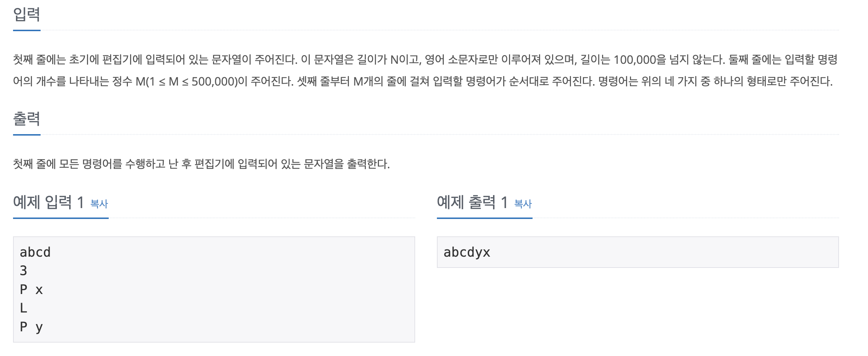Click the output description sentence
Image resolution: width=868 pixels, height=356 pixels.
click(x=201, y=164)
